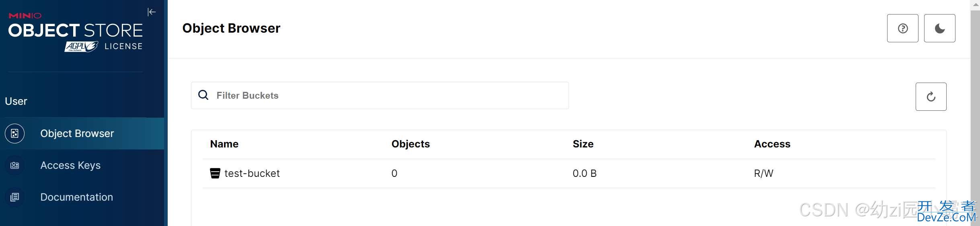Viewport: 980px width, 226px height.
Task: Go to Access Keys in sidebar
Action: (82, 165)
